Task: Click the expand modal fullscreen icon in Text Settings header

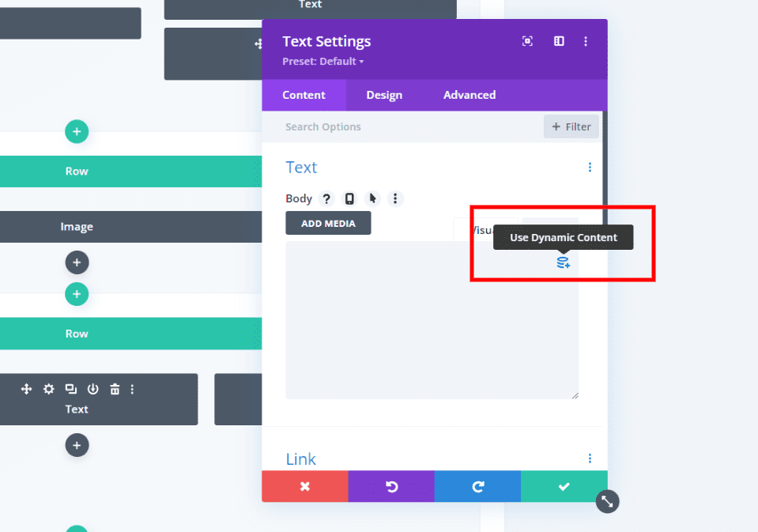Action: 527,41
